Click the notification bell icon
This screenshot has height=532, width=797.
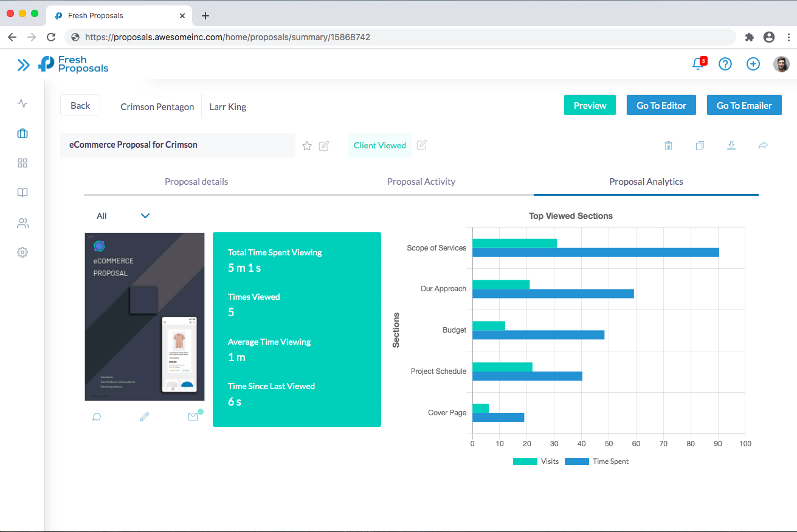click(698, 64)
